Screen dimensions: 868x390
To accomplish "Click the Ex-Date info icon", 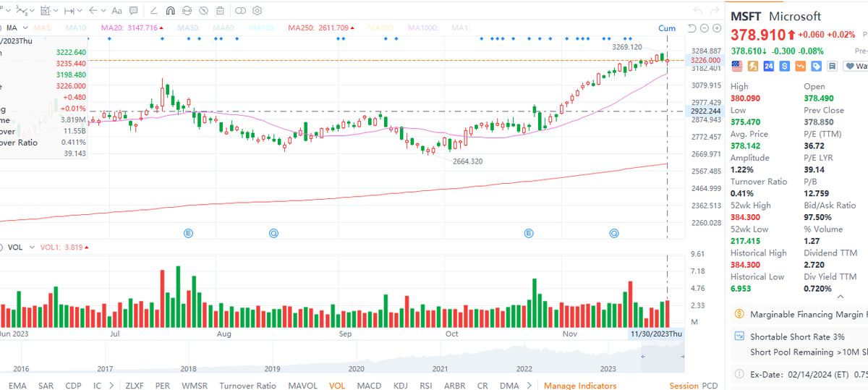I will click(x=739, y=374).
